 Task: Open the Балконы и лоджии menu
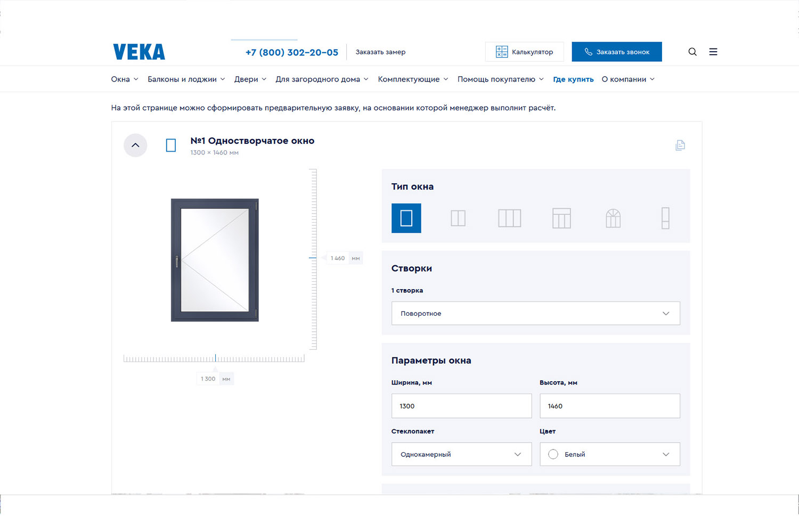click(186, 79)
